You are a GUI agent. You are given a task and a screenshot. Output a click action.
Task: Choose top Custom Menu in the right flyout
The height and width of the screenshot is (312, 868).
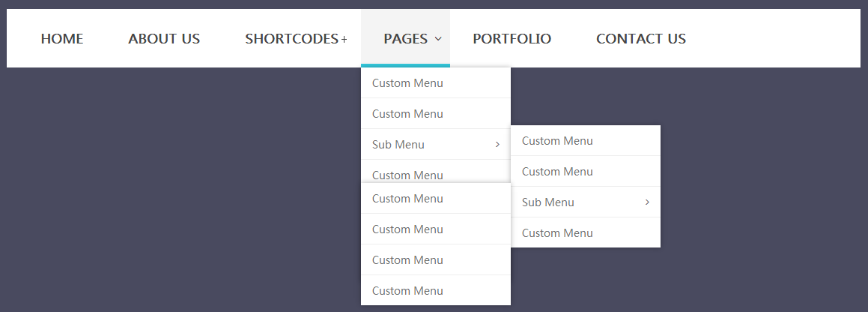click(x=557, y=141)
